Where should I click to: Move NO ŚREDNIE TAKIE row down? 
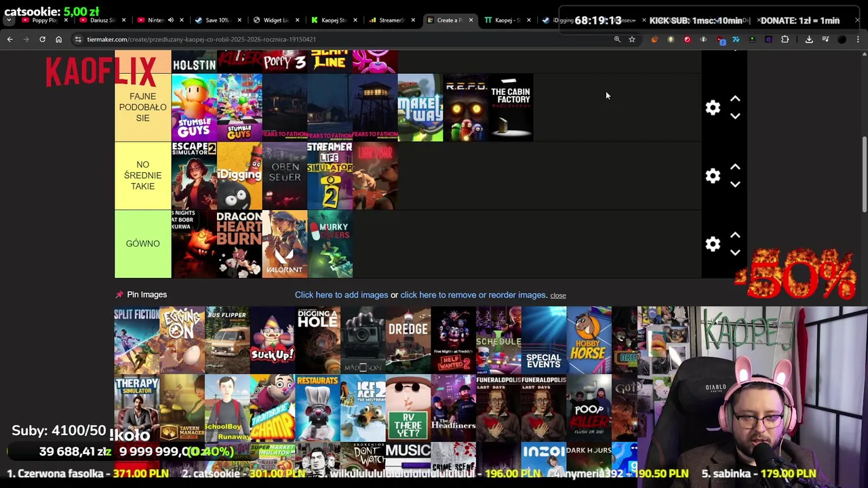point(735,184)
